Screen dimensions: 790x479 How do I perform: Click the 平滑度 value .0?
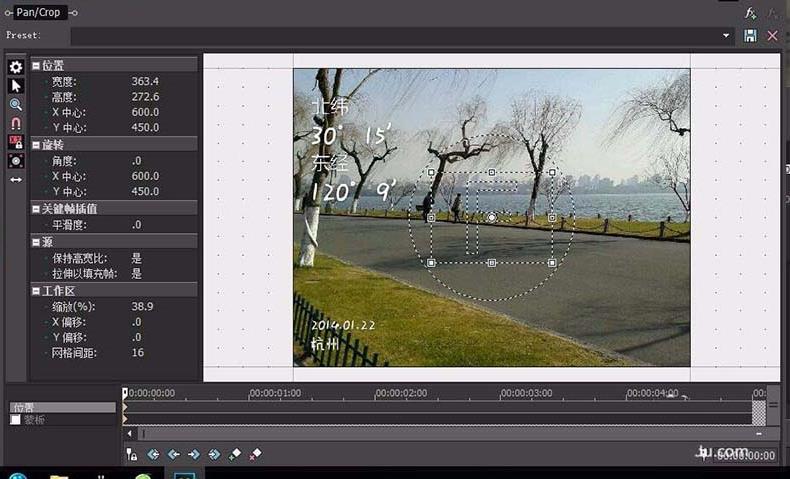pos(137,225)
